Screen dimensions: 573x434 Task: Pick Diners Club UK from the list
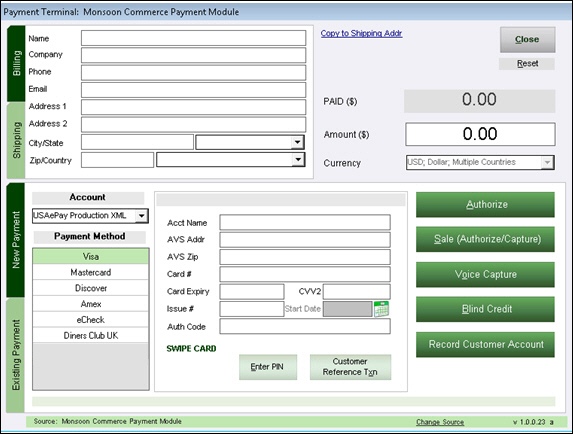[91, 335]
